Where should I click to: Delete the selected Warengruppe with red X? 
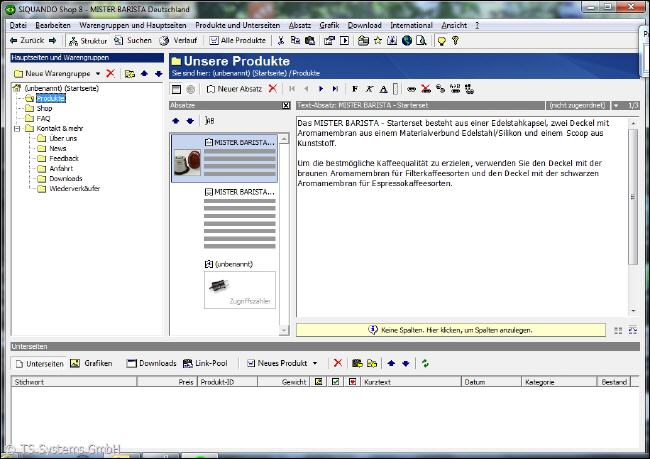pos(110,74)
